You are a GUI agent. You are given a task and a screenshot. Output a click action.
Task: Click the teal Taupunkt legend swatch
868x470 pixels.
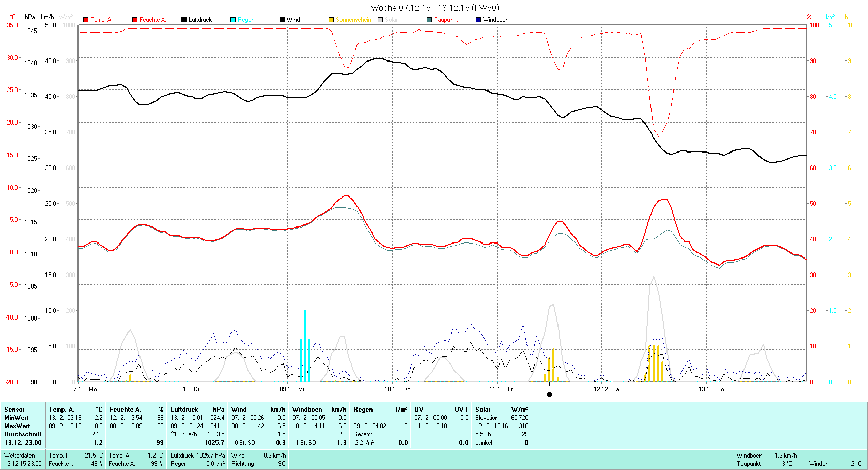(429, 20)
